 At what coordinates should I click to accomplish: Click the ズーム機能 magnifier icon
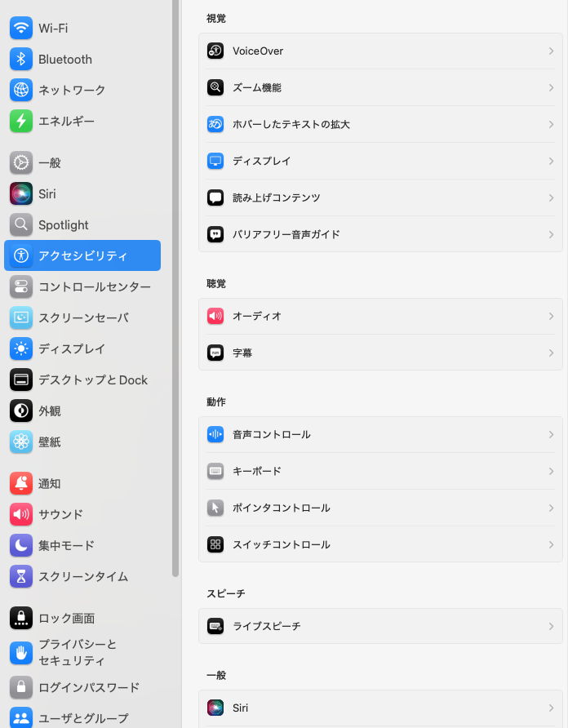tap(215, 87)
